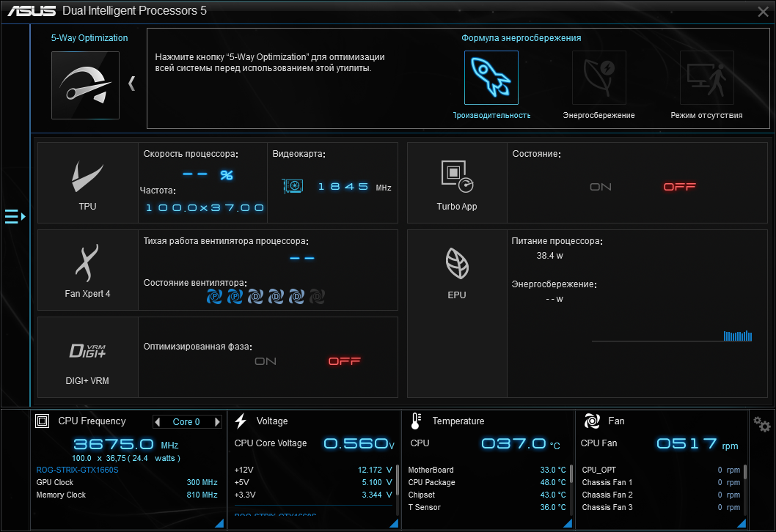Click the Temperature thermometer icon
This screenshot has width=776, height=532.
(x=416, y=421)
